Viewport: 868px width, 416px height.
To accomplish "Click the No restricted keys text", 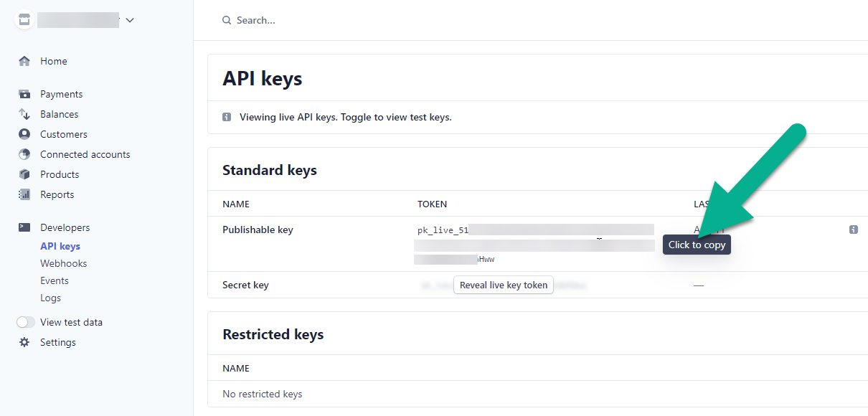I will (x=263, y=394).
